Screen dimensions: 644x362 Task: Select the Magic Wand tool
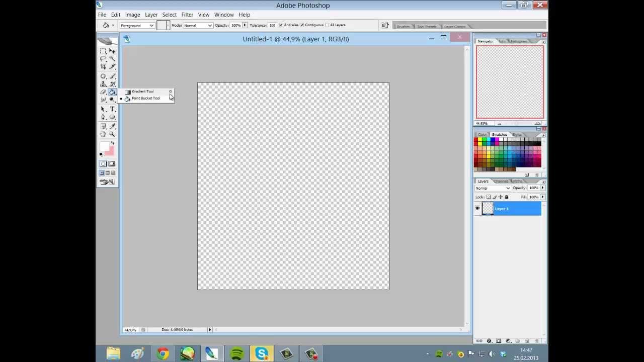[x=112, y=59]
